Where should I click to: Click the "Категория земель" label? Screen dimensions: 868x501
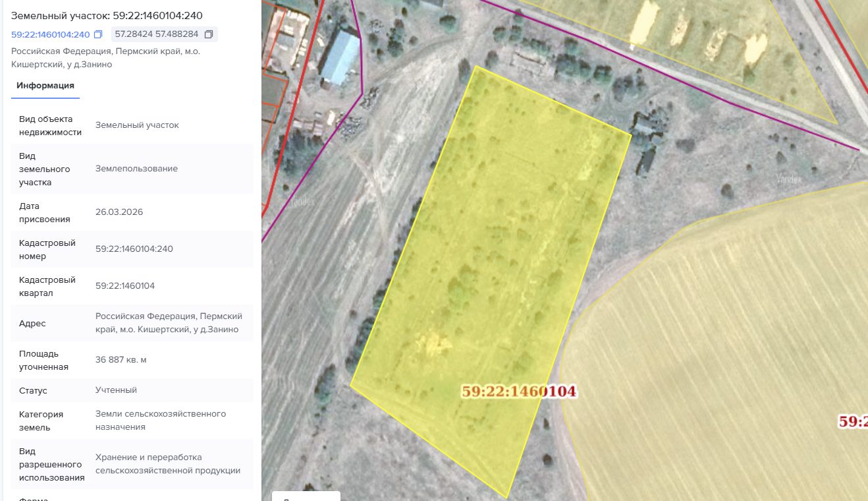tap(41, 421)
